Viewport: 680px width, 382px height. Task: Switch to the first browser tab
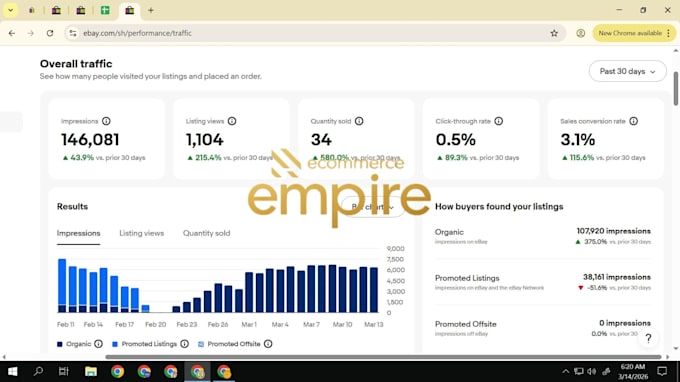(x=32, y=10)
